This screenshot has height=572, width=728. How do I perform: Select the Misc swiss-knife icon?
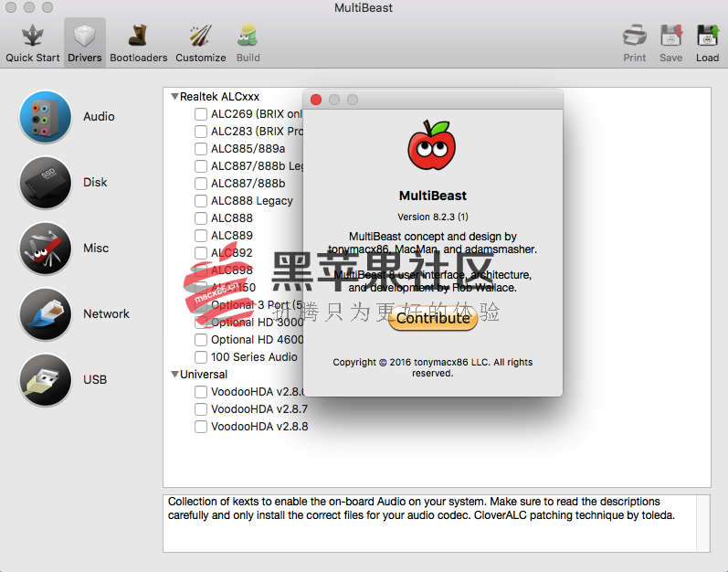tap(45, 249)
